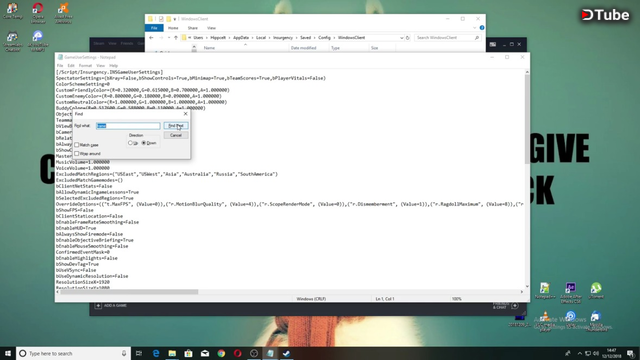The width and height of the screenshot is (640, 360).
Task: Open Steam from taskbar
Action: pos(287,353)
